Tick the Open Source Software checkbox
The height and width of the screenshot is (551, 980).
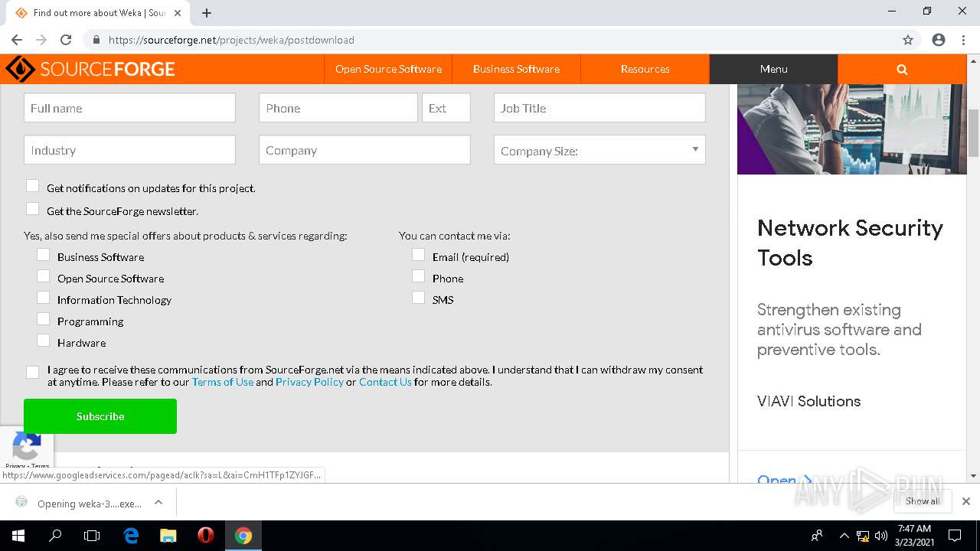click(x=43, y=276)
